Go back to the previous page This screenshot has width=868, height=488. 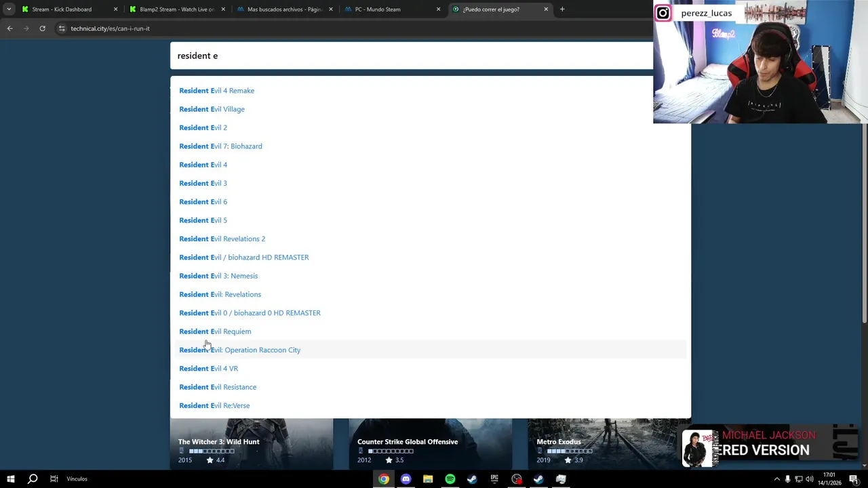9,28
